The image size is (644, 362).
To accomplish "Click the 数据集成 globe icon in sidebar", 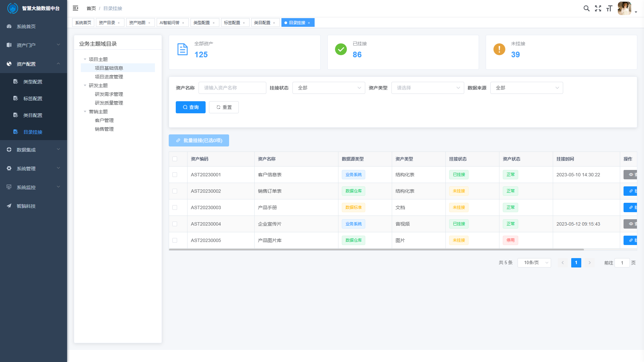I will [9, 149].
